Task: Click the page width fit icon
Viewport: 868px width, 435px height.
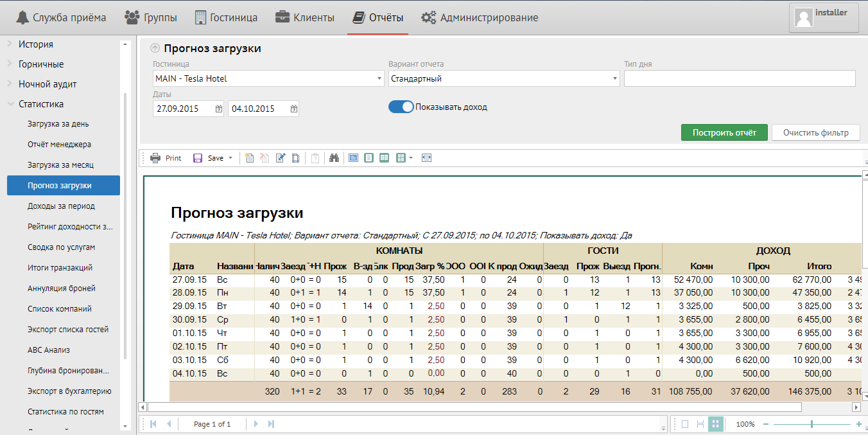Action: (x=426, y=158)
